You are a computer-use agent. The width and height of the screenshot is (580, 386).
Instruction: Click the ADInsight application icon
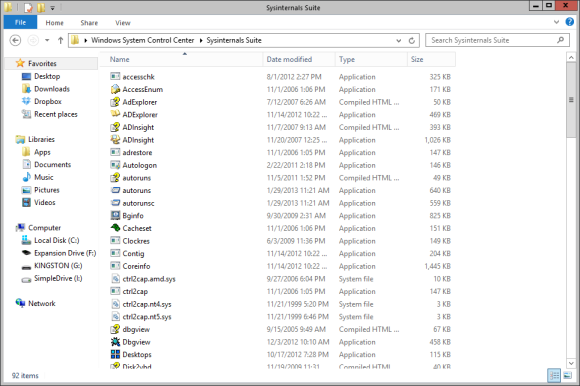pyautogui.click(x=115, y=140)
